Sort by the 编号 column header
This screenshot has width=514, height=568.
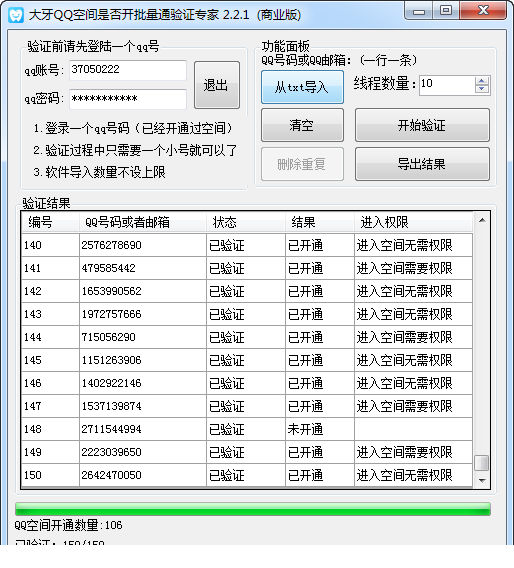pyautogui.click(x=50, y=222)
